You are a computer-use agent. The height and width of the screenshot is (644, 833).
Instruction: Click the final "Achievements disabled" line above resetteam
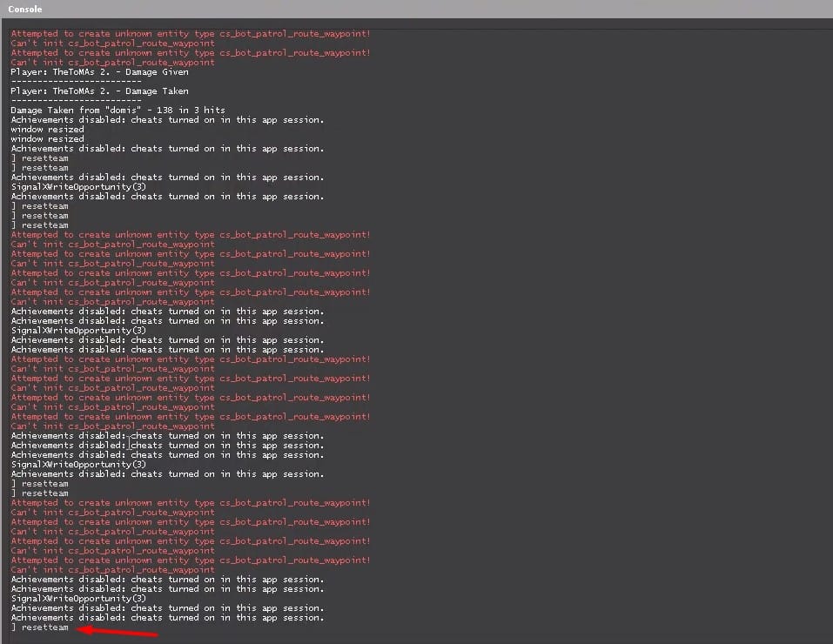167,618
